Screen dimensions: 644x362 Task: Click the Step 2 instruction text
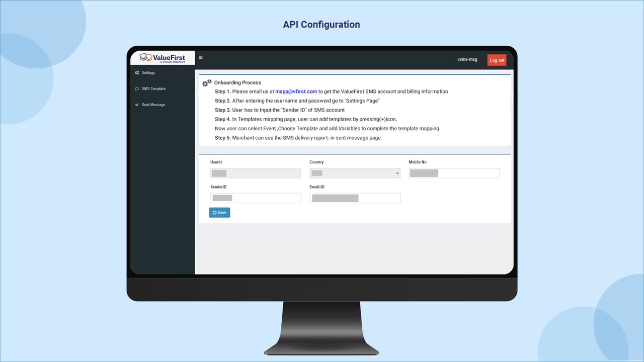[297, 101]
